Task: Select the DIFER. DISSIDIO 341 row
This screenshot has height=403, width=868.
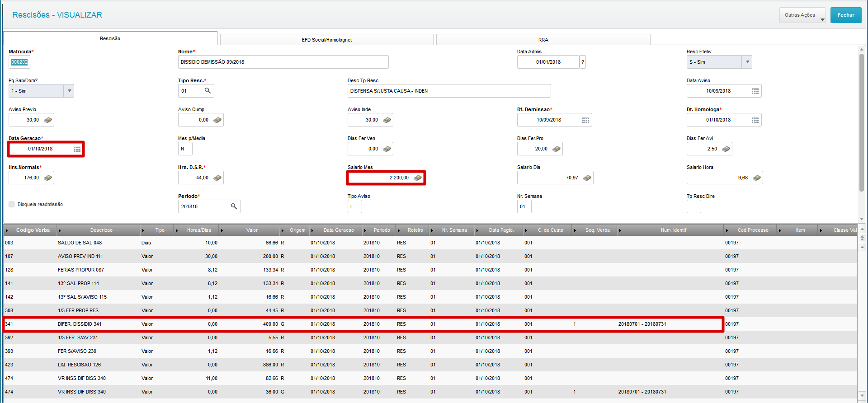Action: pyautogui.click(x=430, y=324)
